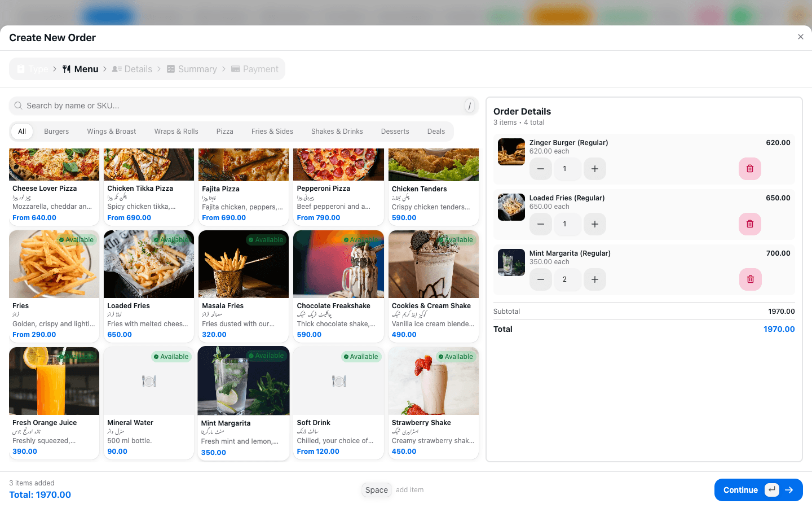Click the footer Total: 1970.00 text
This screenshot has width=812, height=508.
[40, 495]
